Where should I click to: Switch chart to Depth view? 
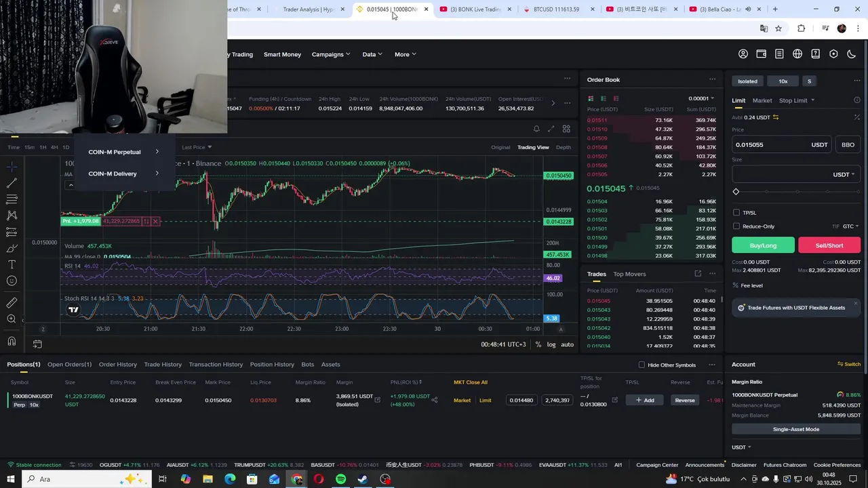(564, 147)
